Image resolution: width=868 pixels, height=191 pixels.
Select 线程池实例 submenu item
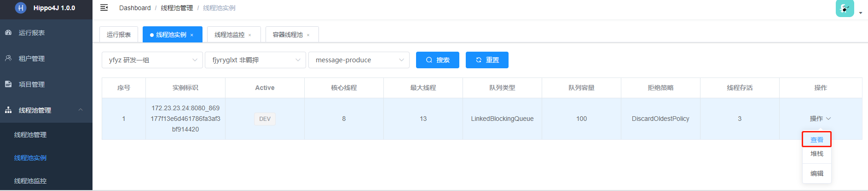coord(46,158)
